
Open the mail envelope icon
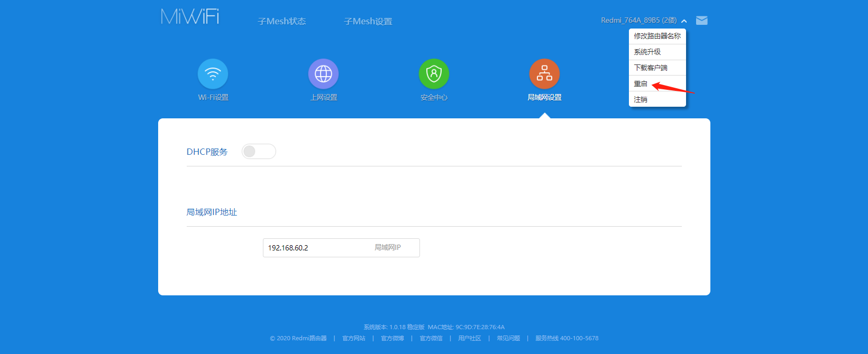(x=702, y=21)
